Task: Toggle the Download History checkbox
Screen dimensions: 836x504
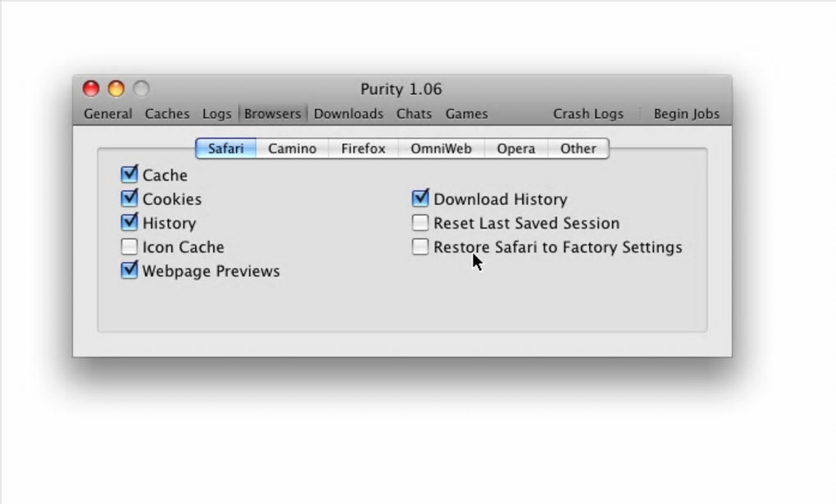Action: pos(420,198)
